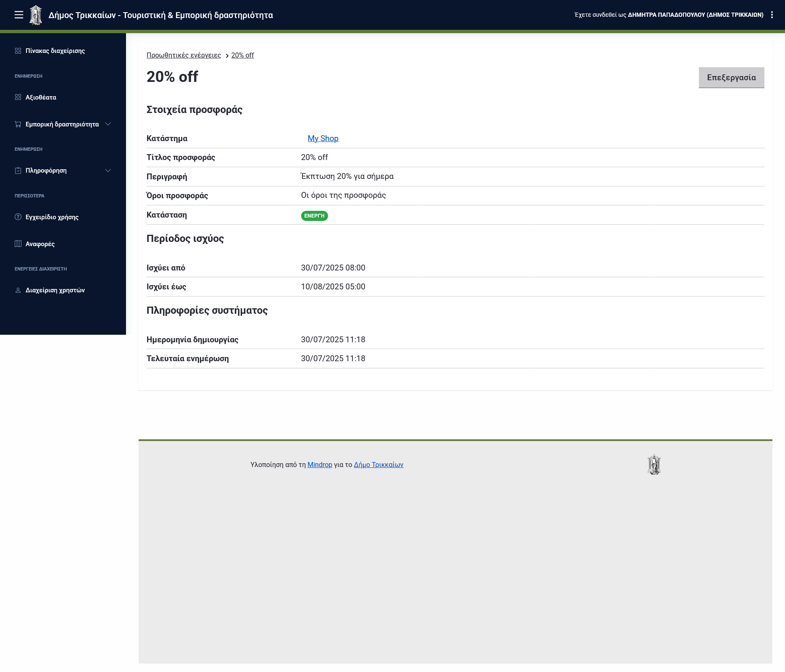
Task: Click the 20% off breadcrumb link
Action: [242, 55]
